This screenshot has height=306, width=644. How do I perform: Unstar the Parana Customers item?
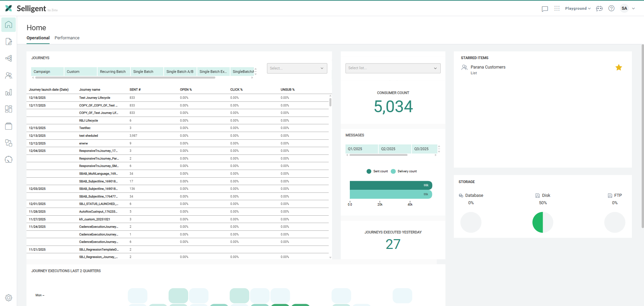(619, 68)
